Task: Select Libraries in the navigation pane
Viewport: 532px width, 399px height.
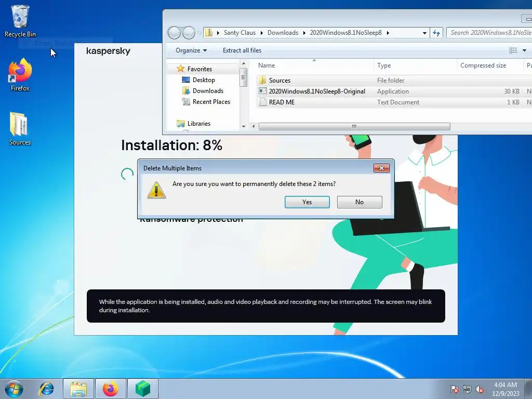Action: pyautogui.click(x=199, y=124)
